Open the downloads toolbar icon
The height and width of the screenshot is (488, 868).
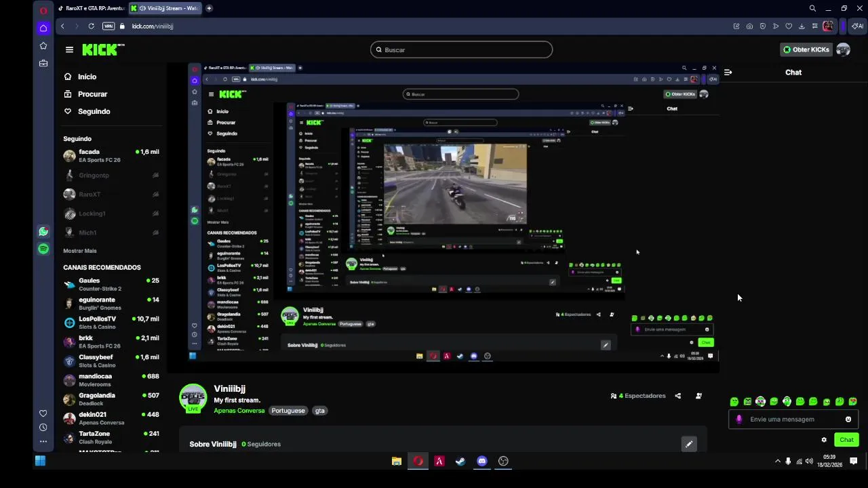tap(802, 26)
